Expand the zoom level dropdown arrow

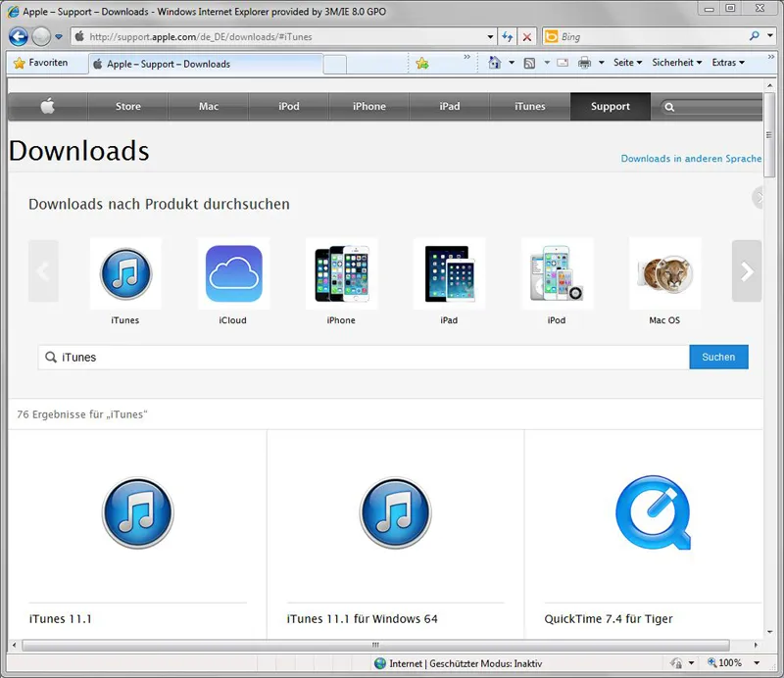pos(757,663)
